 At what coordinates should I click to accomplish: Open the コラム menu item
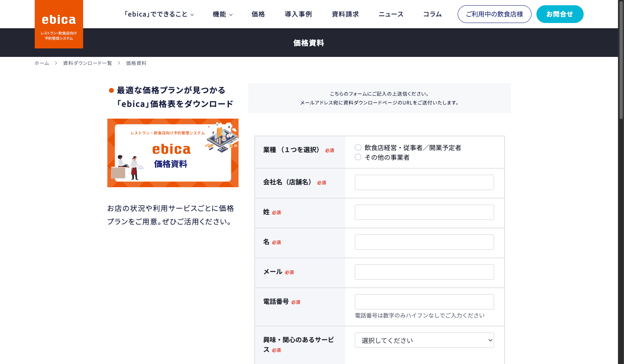point(432,14)
